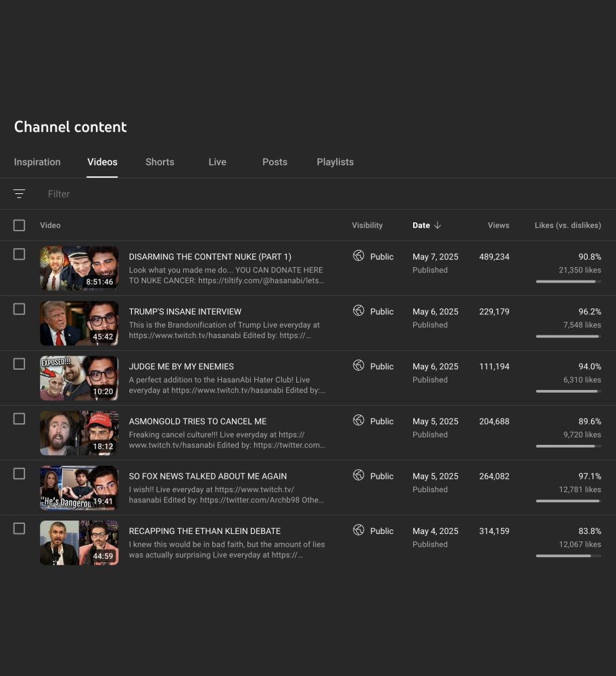Open thumbnail with 45:42 duration
The width and height of the screenshot is (616, 676).
pos(79,323)
